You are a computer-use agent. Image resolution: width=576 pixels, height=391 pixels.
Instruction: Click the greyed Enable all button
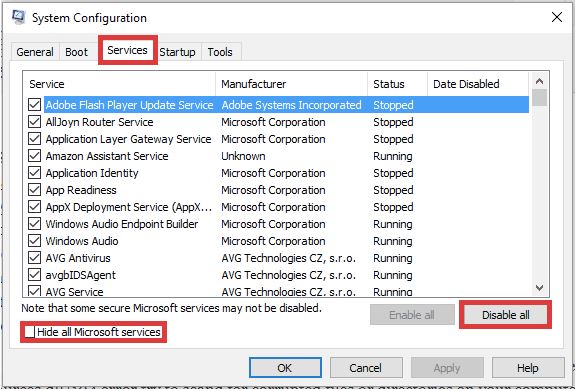click(x=412, y=315)
